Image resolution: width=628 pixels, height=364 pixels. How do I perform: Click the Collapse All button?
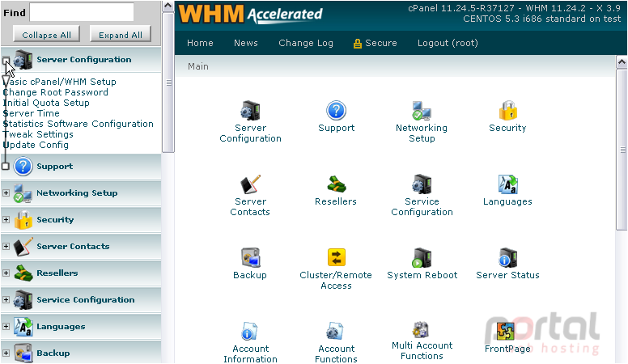point(46,35)
